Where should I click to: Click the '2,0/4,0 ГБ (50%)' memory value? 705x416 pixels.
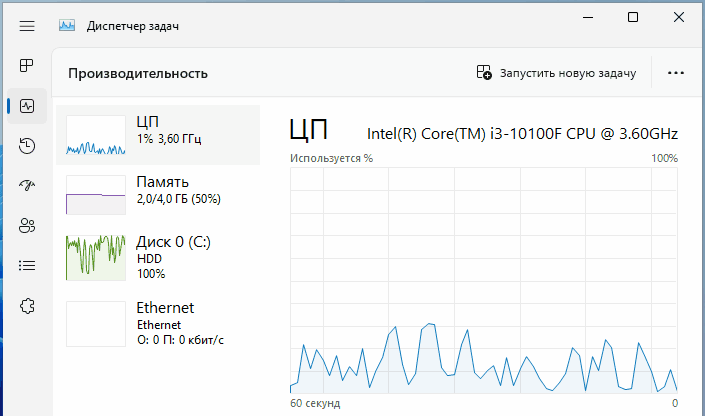(178, 199)
